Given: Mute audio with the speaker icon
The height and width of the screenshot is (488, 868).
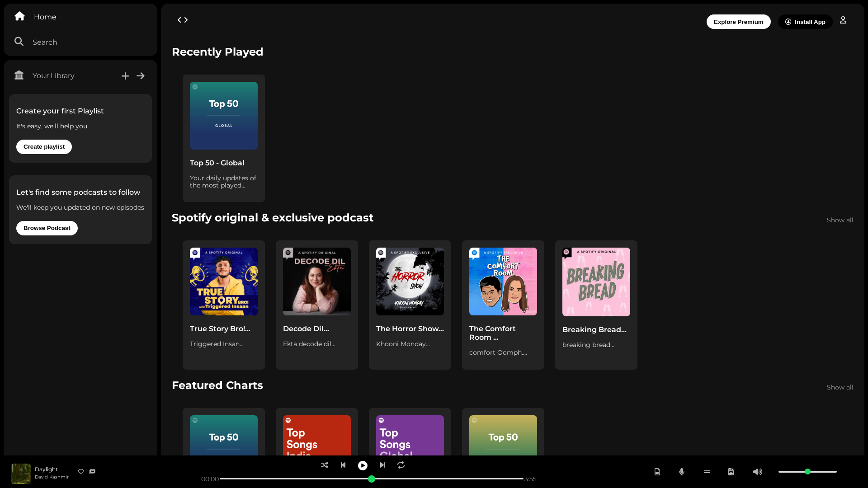Looking at the screenshot, I should (758, 472).
